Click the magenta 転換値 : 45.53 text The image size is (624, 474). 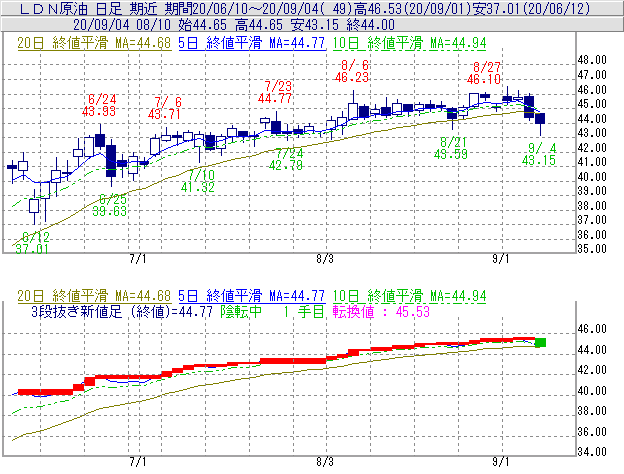click(x=381, y=312)
